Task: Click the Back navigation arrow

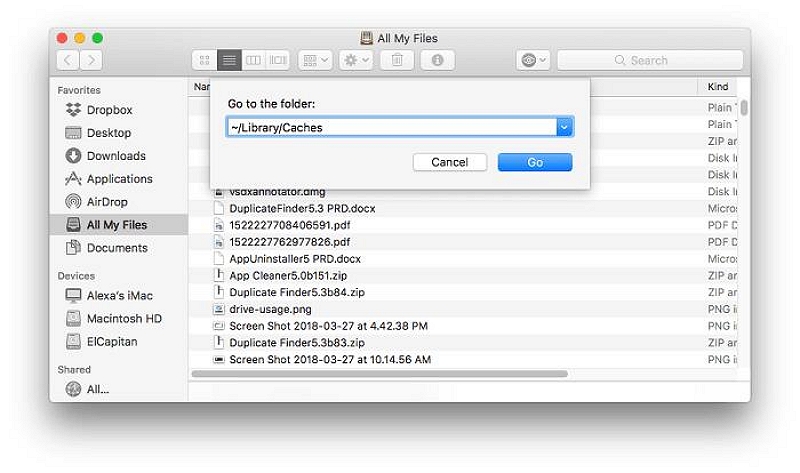Action: (x=67, y=60)
